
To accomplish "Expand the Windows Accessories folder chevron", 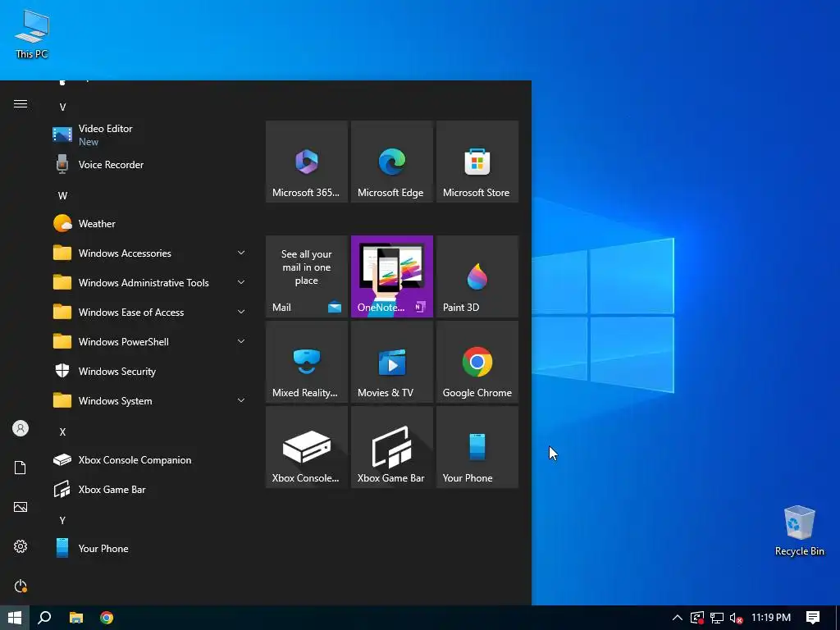I will 241,253.
